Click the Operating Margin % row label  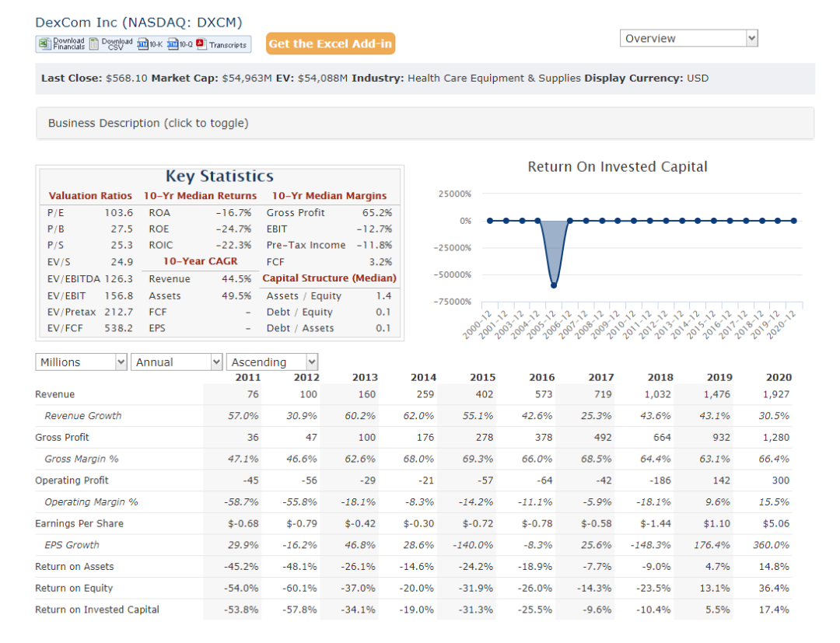click(x=91, y=502)
